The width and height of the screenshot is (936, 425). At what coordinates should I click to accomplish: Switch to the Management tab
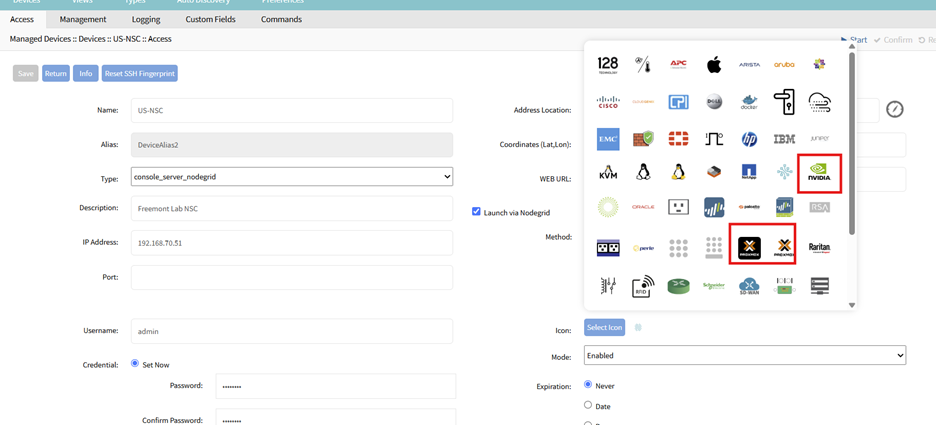[x=83, y=19]
